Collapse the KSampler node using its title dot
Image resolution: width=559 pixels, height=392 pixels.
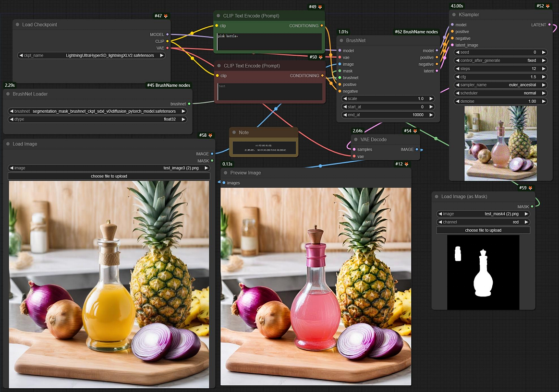(x=454, y=14)
